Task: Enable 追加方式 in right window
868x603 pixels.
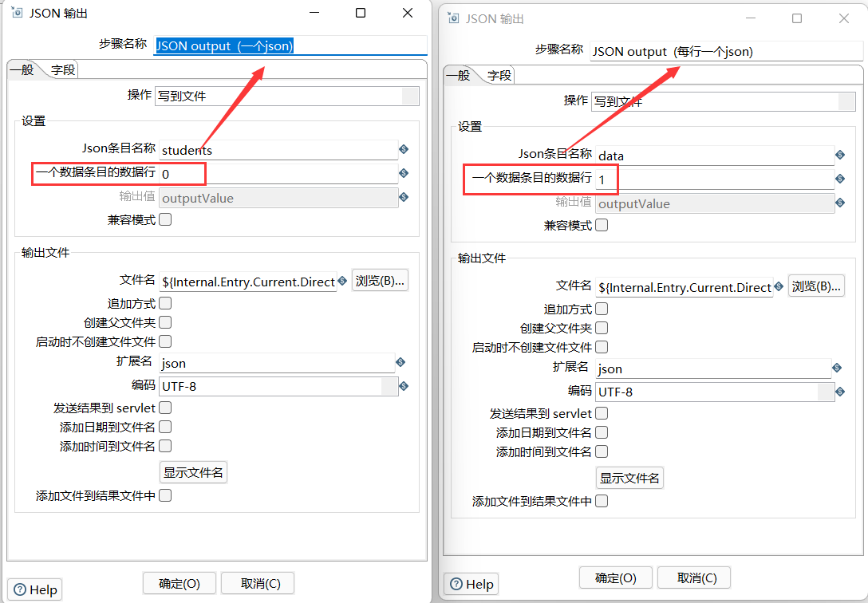Action: (602, 309)
